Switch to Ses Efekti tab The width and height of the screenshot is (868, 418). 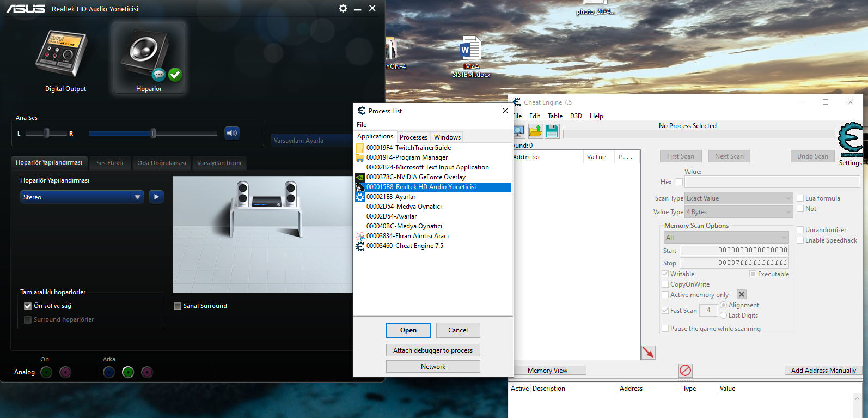(x=109, y=163)
